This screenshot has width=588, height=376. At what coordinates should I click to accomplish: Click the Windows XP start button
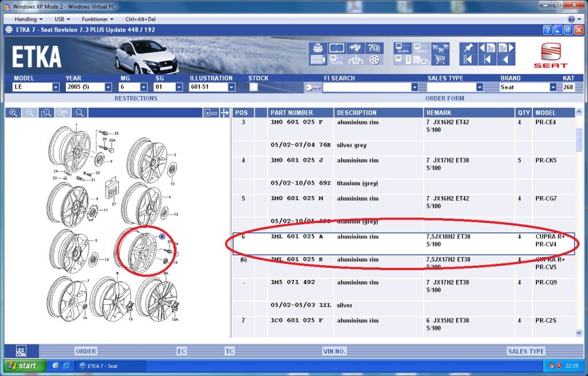[25, 366]
